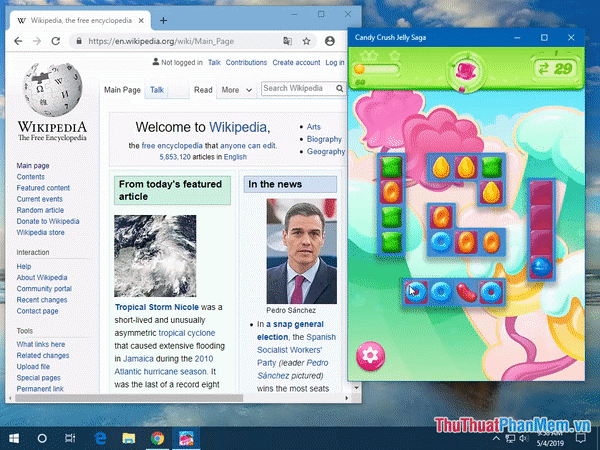Screen dimensions: 600x450
Task: Open the What links here link
Action: 41,344
